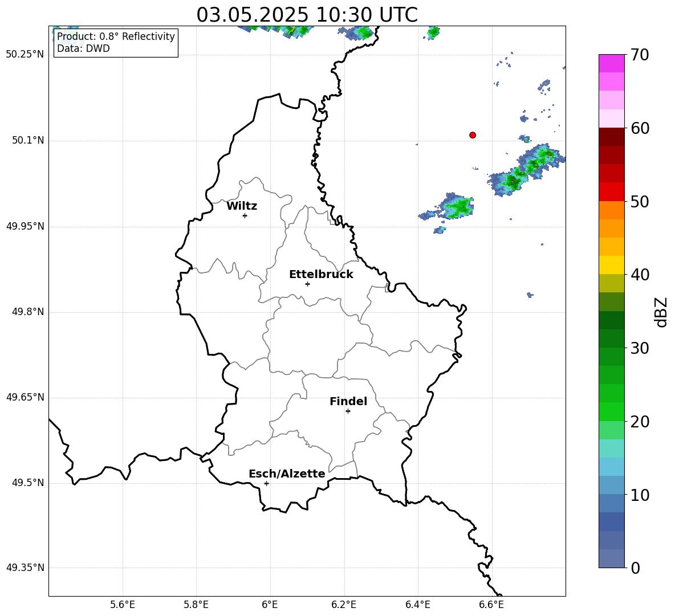Click the 50.25°N latitude label
The image size is (675, 616).
click(x=25, y=55)
